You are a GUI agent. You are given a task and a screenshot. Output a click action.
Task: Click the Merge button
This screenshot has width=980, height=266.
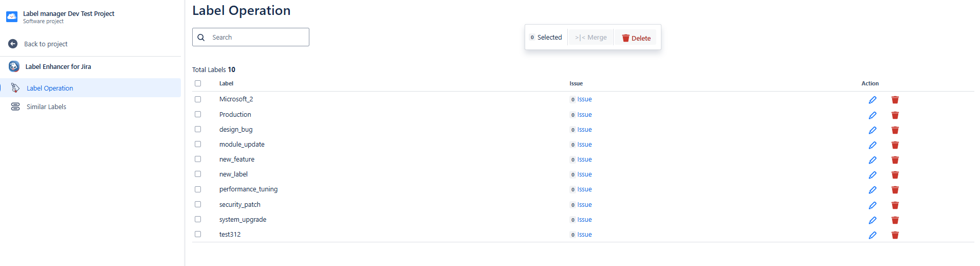coord(591,38)
